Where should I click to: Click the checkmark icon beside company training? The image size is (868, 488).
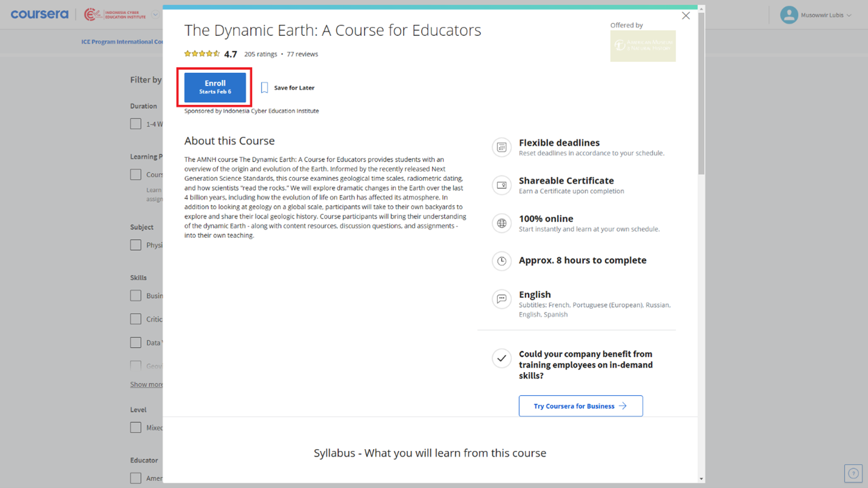501,358
